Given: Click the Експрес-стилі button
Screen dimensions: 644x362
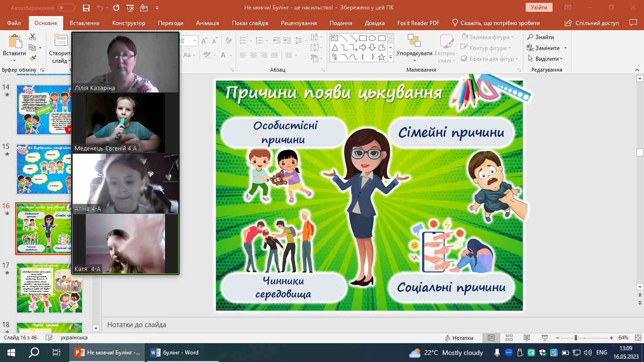Looking at the screenshot, I should pyautogui.click(x=446, y=49).
